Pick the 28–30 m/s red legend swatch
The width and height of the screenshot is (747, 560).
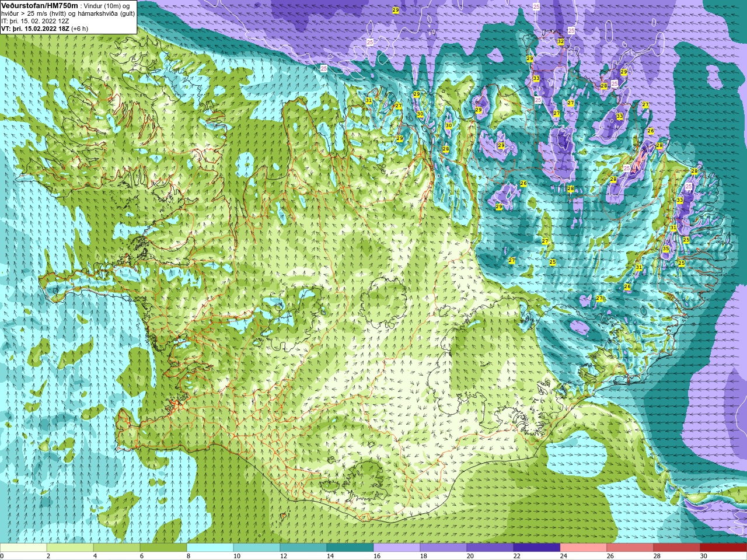click(x=677, y=548)
